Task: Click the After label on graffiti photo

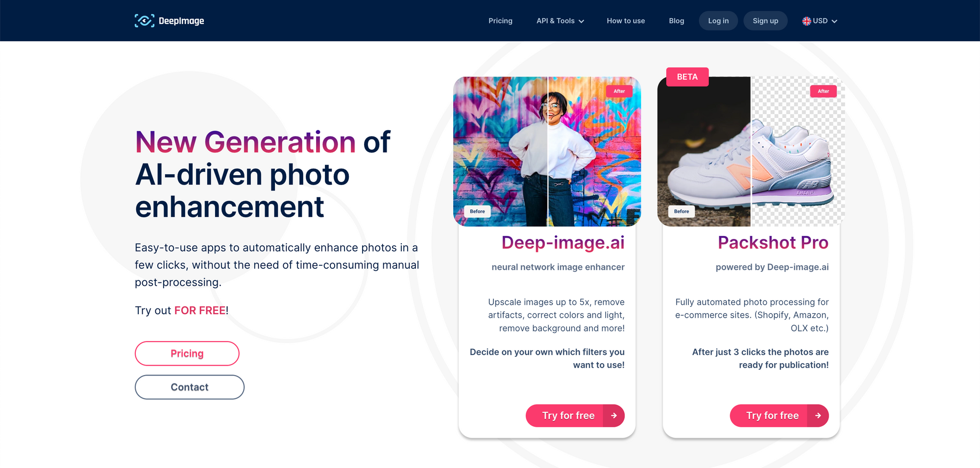Action: (619, 91)
